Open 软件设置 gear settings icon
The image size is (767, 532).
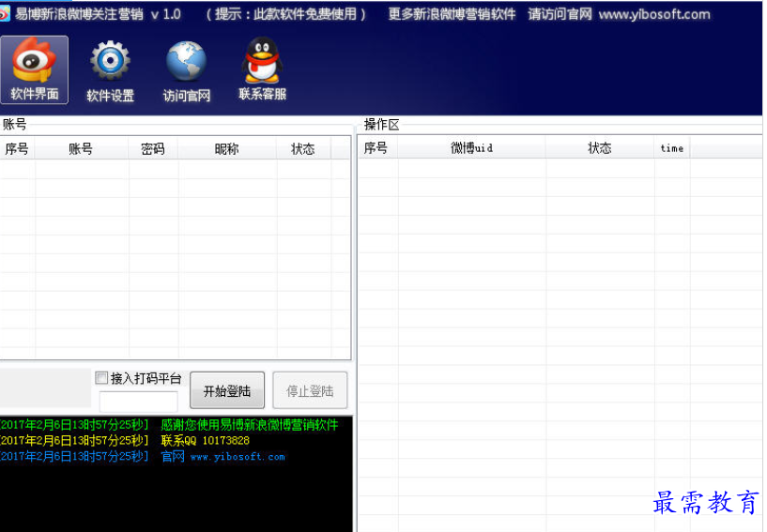[110, 70]
